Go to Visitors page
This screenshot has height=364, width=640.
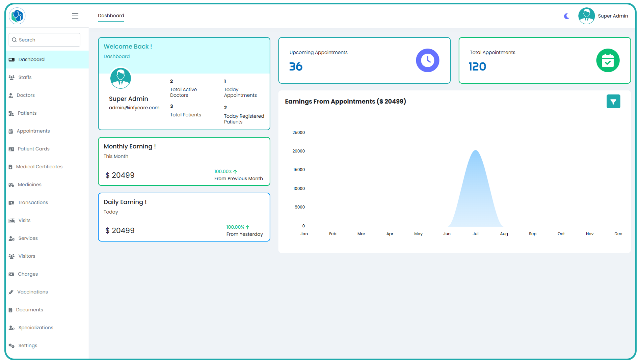[x=47, y=256]
